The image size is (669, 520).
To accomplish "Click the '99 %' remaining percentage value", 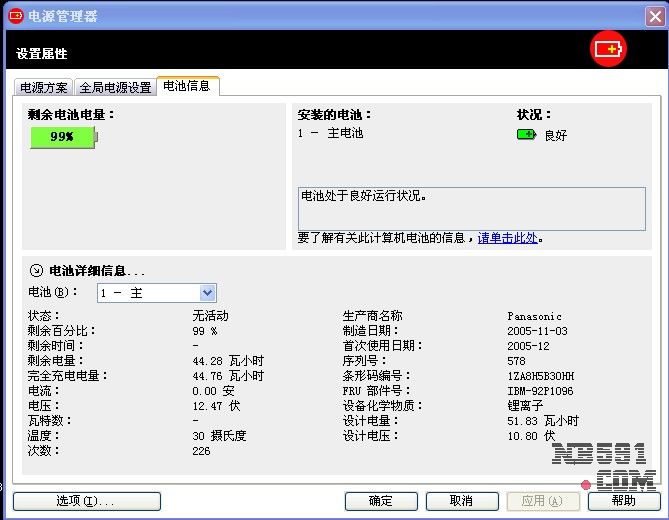I will point(205,331).
